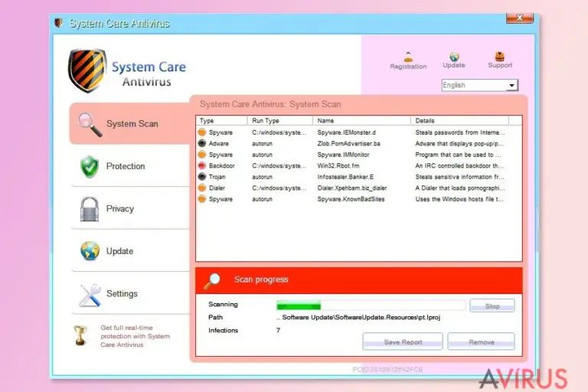Click 'An IRC controlled backdoor' details

coord(459,165)
